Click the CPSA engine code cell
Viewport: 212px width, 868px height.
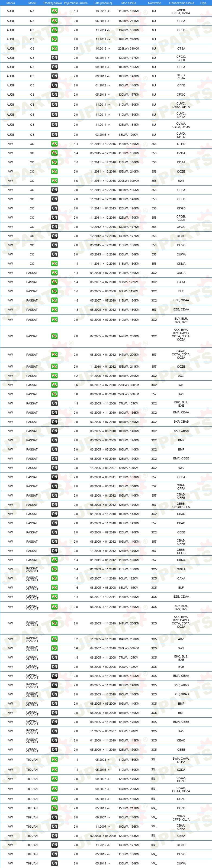[181, 21]
